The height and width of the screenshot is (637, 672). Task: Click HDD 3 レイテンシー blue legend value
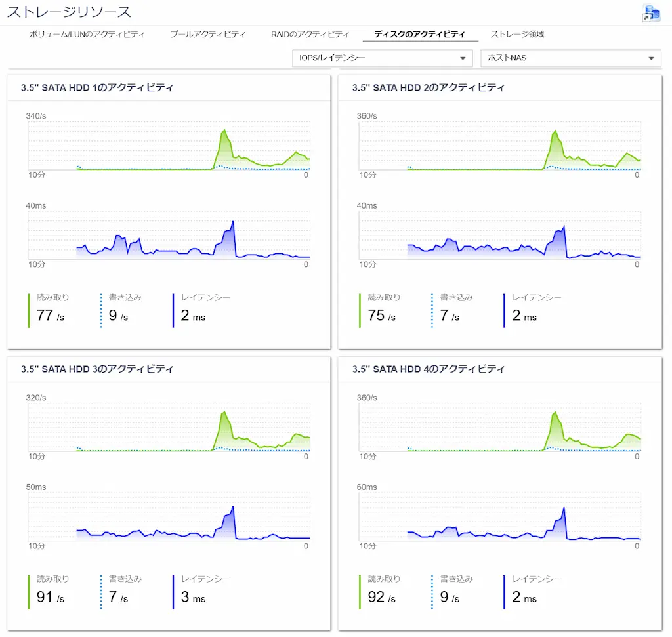pos(193,597)
